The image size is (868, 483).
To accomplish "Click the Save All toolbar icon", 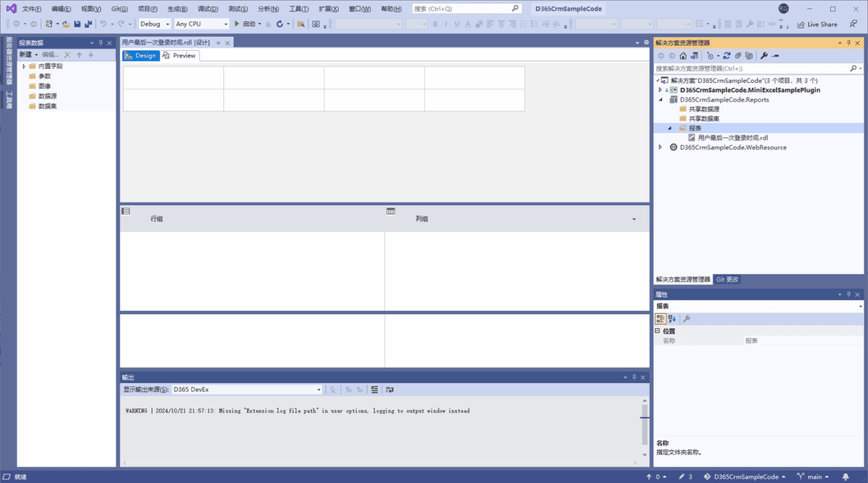I will click(x=88, y=24).
